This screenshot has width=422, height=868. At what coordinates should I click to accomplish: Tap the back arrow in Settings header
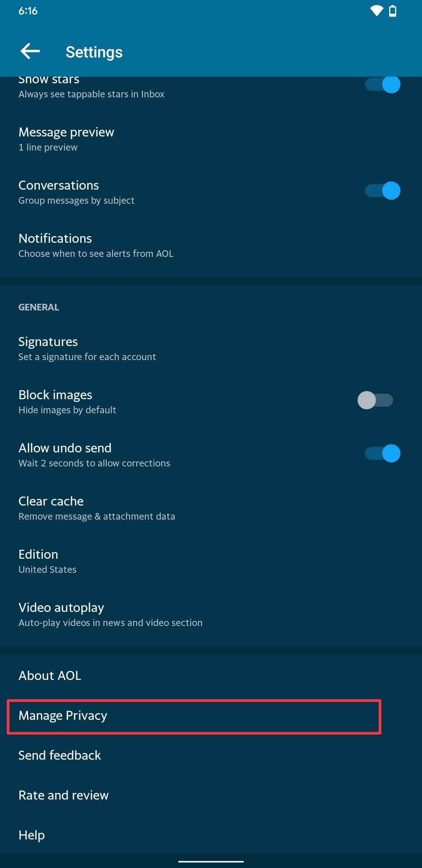(30, 51)
